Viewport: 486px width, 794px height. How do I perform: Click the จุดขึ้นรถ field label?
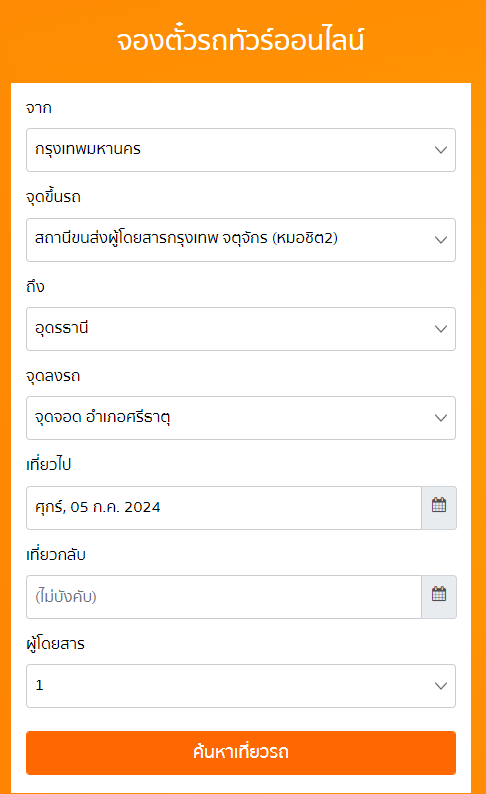click(53, 196)
